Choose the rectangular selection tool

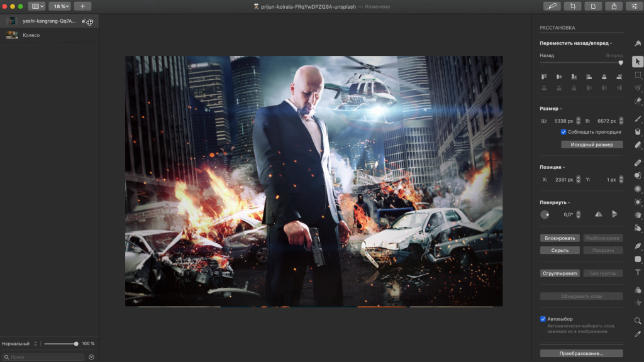click(638, 75)
